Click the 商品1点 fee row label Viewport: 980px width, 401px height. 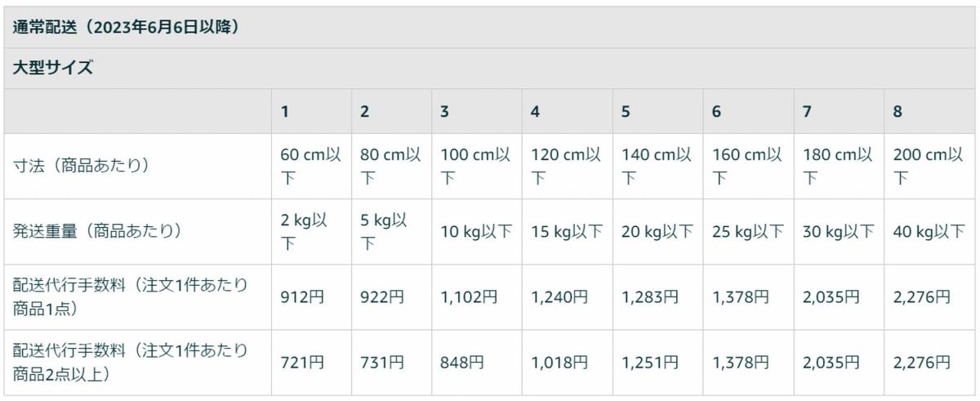coord(130,296)
